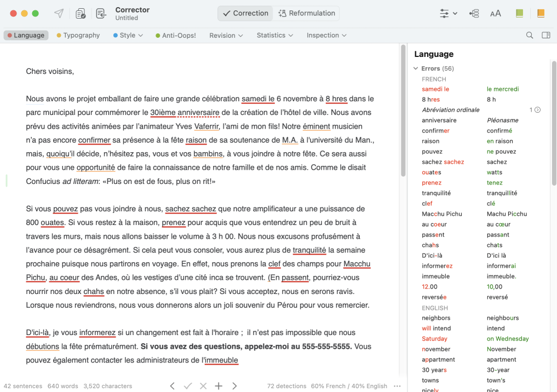
Task: Switch to Reformulation mode
Action: (x=307, y=13)
